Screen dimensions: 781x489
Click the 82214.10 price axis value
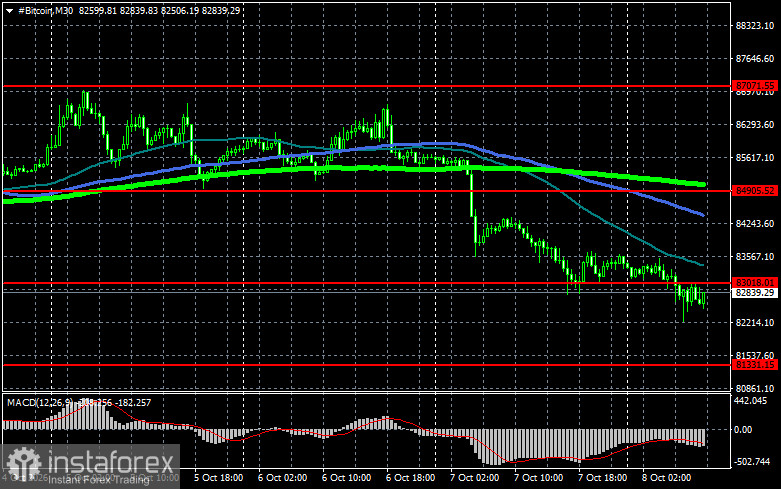[755, 323]
